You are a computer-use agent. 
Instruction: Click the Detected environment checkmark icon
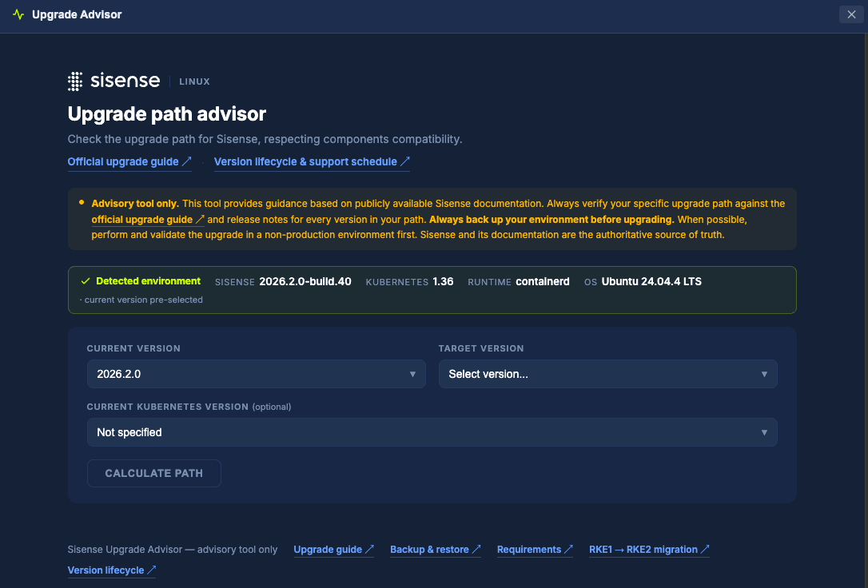coord(86,281)
